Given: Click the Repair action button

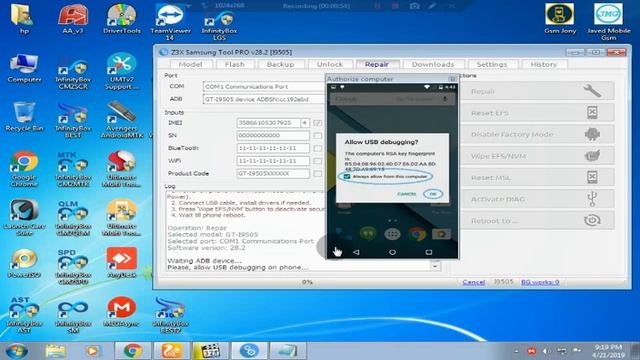Looking at the screenshot, I should click(x=537, y=91).
